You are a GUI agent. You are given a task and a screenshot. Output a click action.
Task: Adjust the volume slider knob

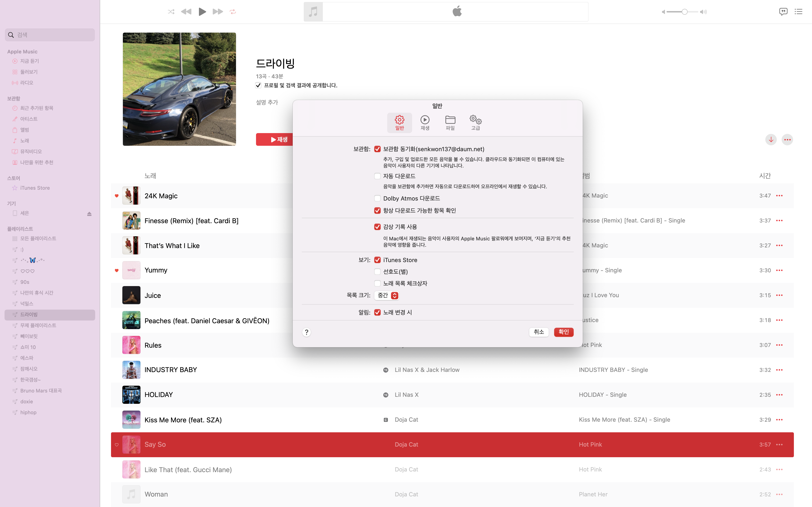tap(684, 12)
